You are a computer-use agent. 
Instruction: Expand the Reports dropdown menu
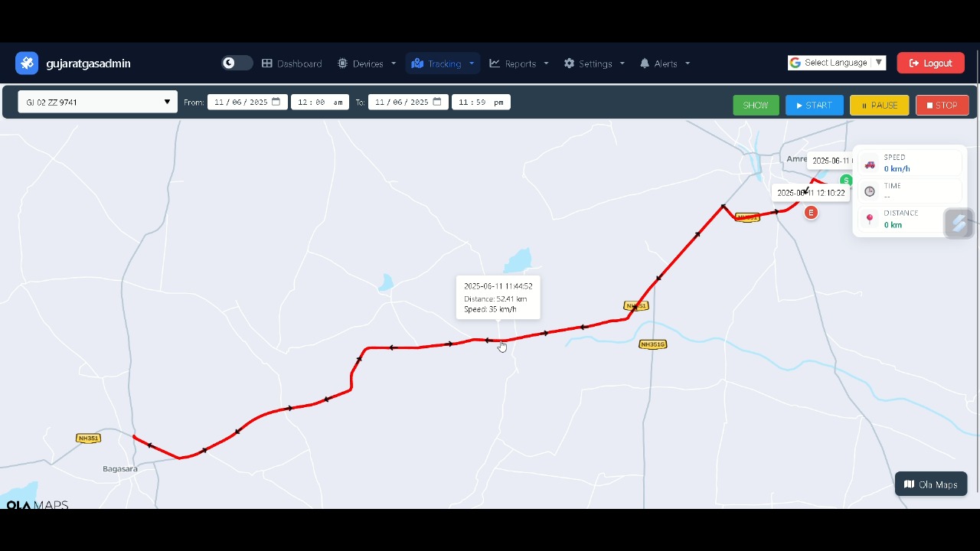(x=519, y=64)
